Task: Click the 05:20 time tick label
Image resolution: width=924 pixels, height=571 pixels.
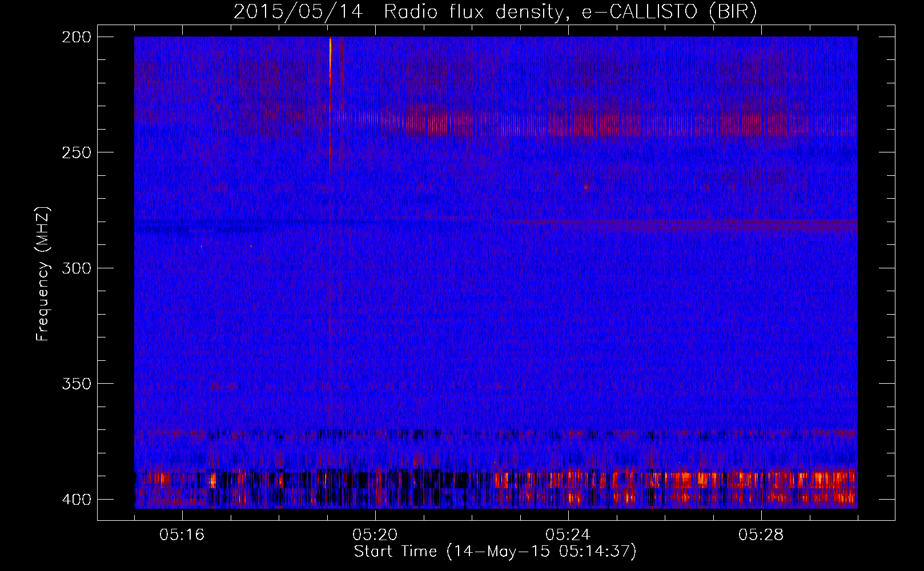Action: click(375, 535)
